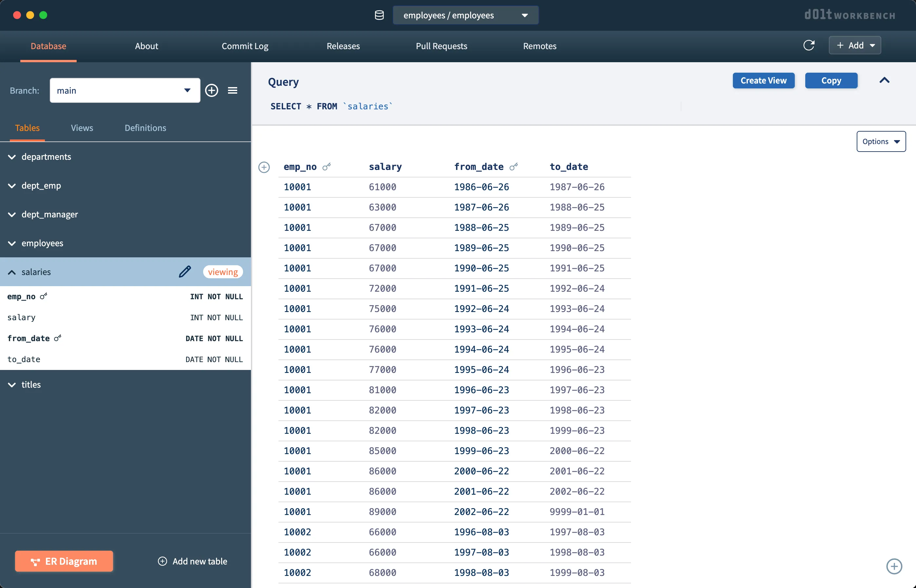Viewport: 916px width, 588px height.
Task: Click the key icon next to from_date header
Action: (x=514, y=166)
